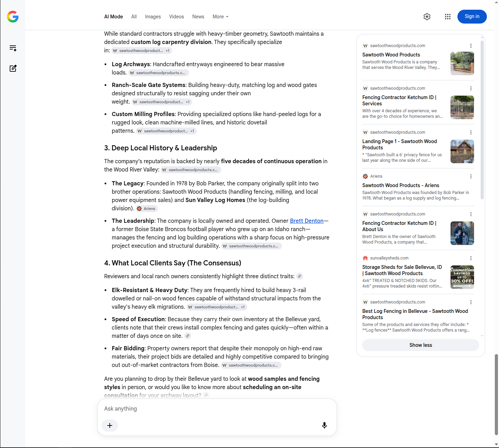Click source chip after 'specifically specialize in:'
The width and height of the screenshot is (499, 448).
pyautogui.click(x=142, y=51)
